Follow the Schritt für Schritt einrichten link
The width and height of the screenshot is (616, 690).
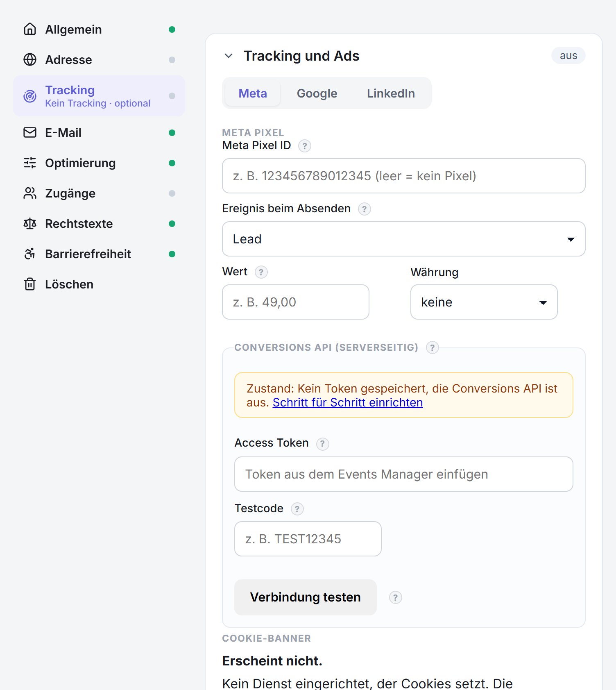point(348,402)
